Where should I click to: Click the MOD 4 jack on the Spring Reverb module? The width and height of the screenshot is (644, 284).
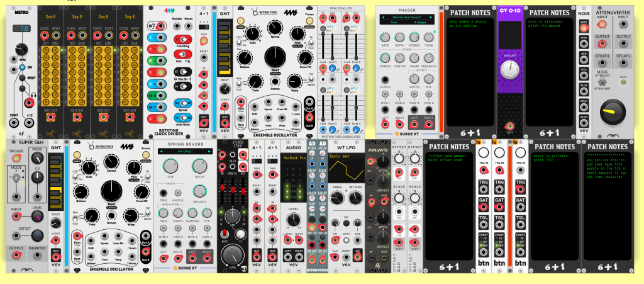click(x=207, y=244)
